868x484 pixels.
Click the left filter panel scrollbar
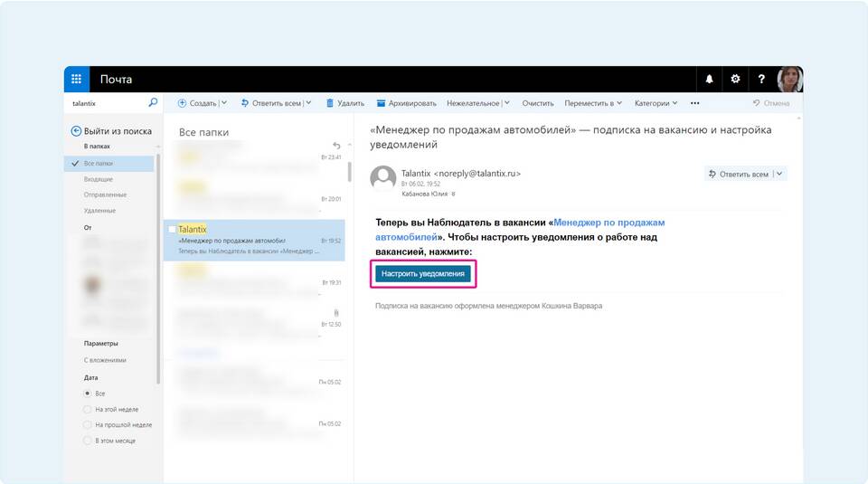pyautogui.click(x=158, y=269)
